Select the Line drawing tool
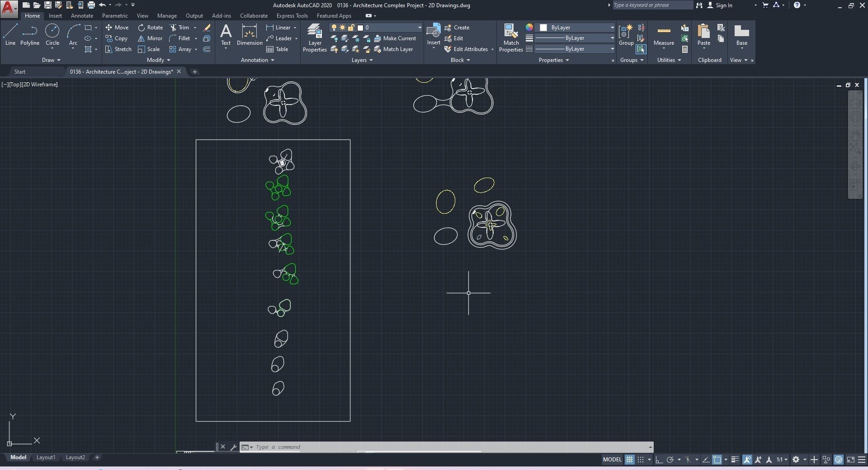 click(x=10, y=35)
